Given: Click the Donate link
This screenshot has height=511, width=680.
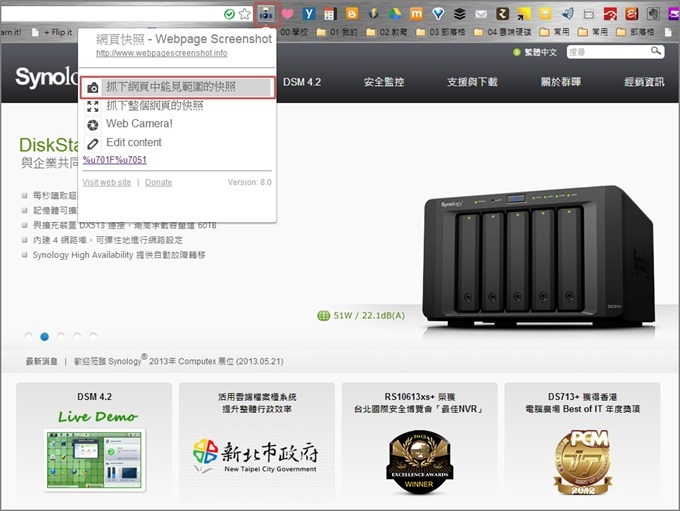Looking at the screenshot, I should click(x=158, y=182).
